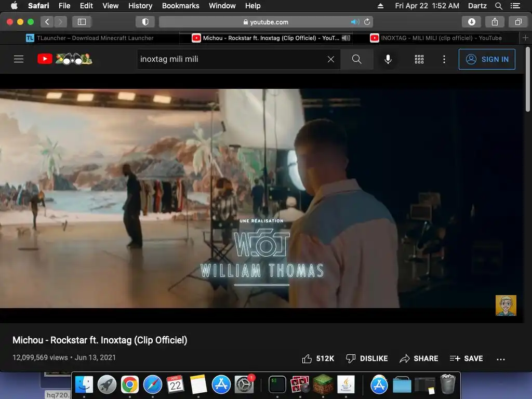532x399 pixels.
Task: Open the View menu
Action: pos(110,6)
